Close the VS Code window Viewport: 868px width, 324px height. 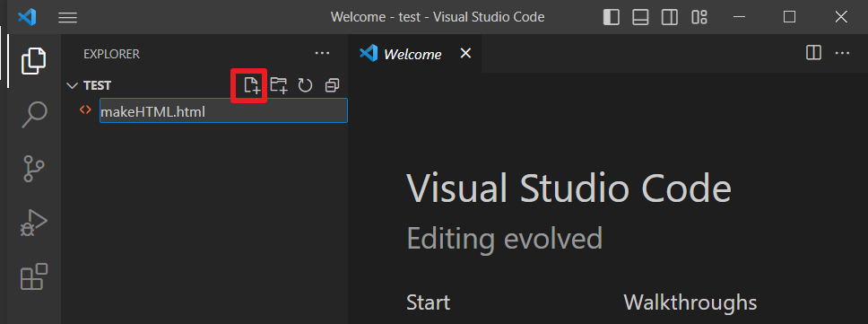click(841, 17)
